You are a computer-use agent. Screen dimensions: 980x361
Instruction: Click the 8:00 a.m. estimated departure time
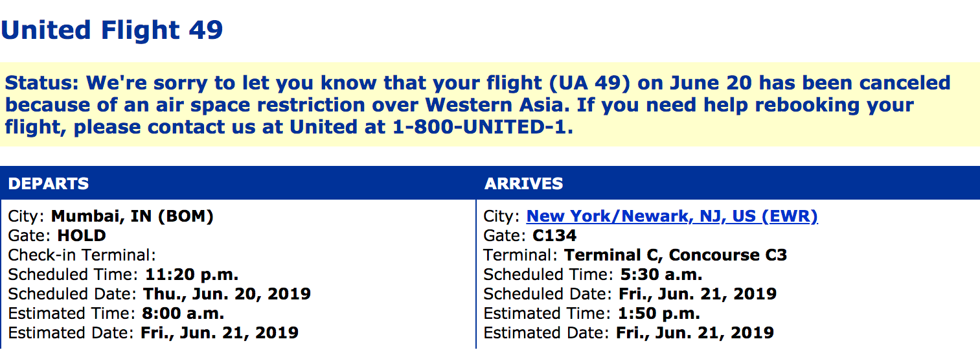click(183, 314)
